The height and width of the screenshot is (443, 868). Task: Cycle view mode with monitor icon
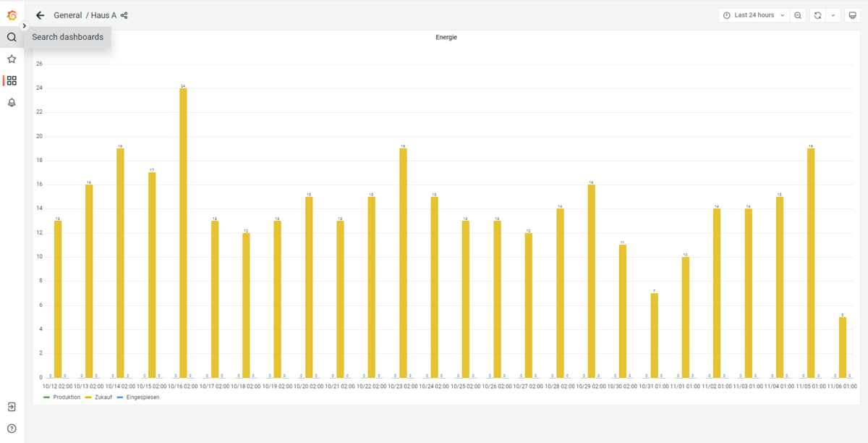[x=852, y=15]
